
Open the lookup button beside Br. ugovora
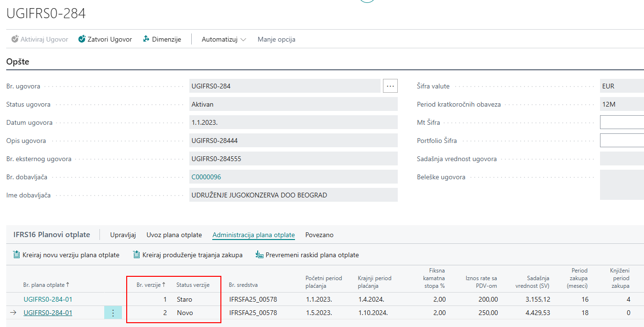391,86
